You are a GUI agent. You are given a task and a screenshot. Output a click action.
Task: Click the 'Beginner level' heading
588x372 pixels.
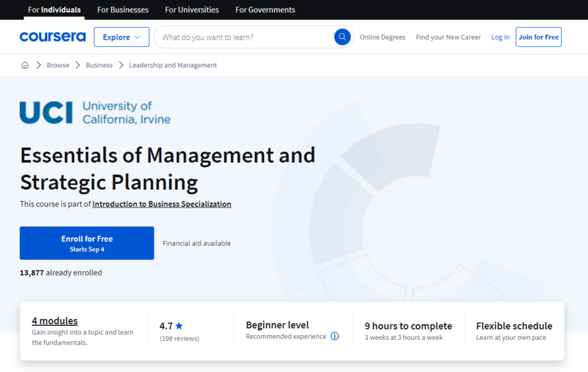tap(277, 325)
